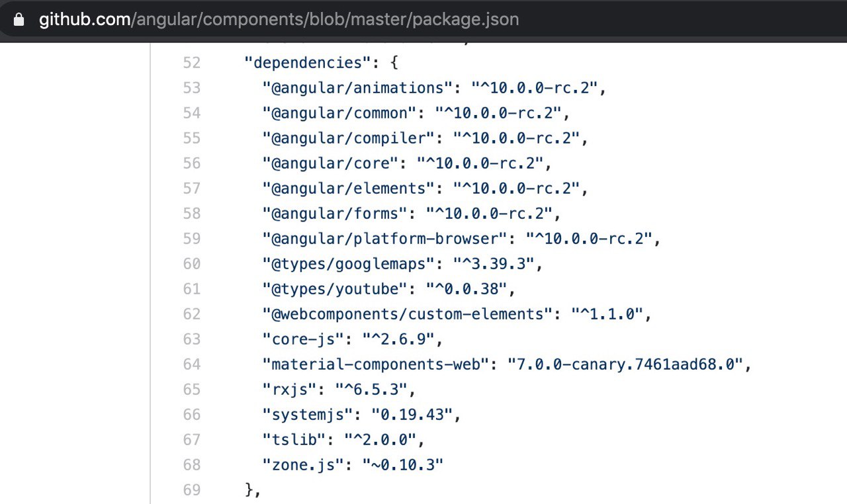
Task: Click the "core-js" key
Action: tap(303, 339)
